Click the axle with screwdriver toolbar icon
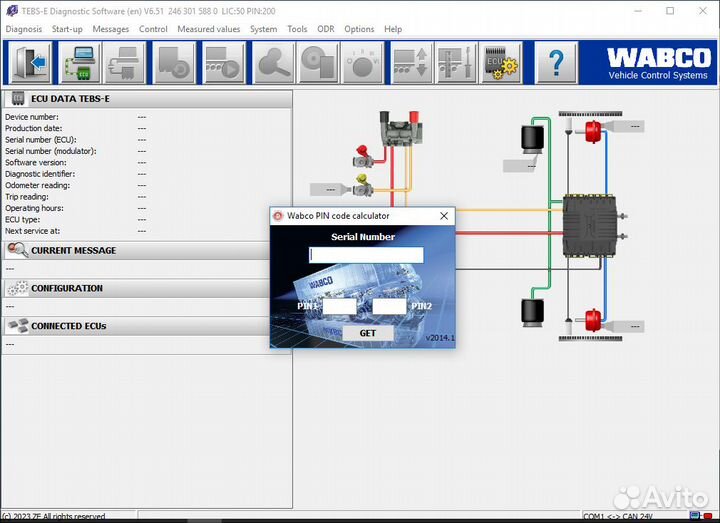 456,62
